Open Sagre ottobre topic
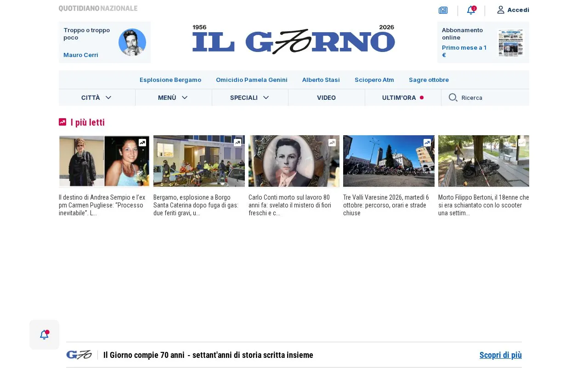The height and width of the screenshot is (368, 588). click(x=429, y=80)
